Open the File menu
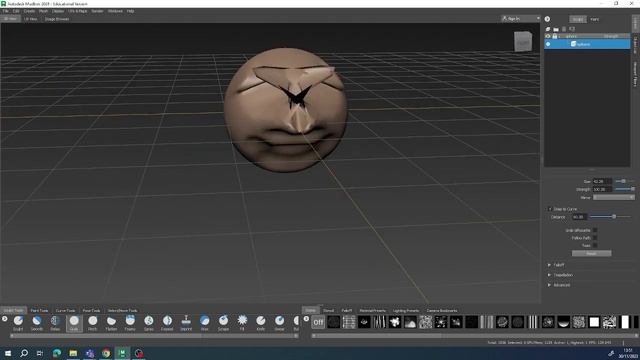 pyautogui.click(x=5, y=11)
